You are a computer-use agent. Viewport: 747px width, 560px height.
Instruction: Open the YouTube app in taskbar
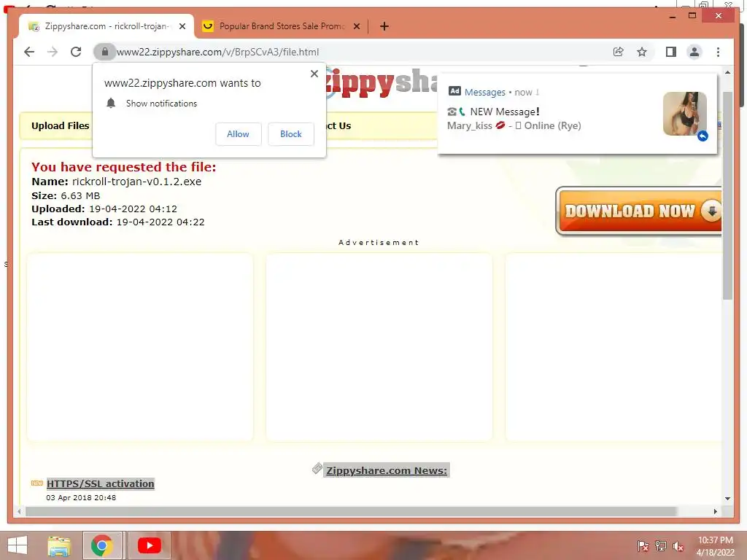click(x=149, y=545)
